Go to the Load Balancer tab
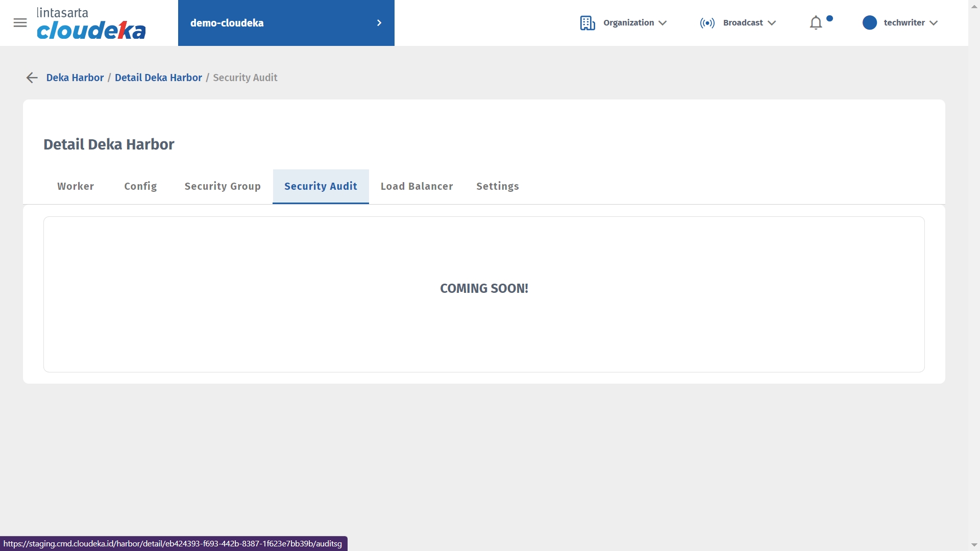The image size is (980, 551). 416,186
